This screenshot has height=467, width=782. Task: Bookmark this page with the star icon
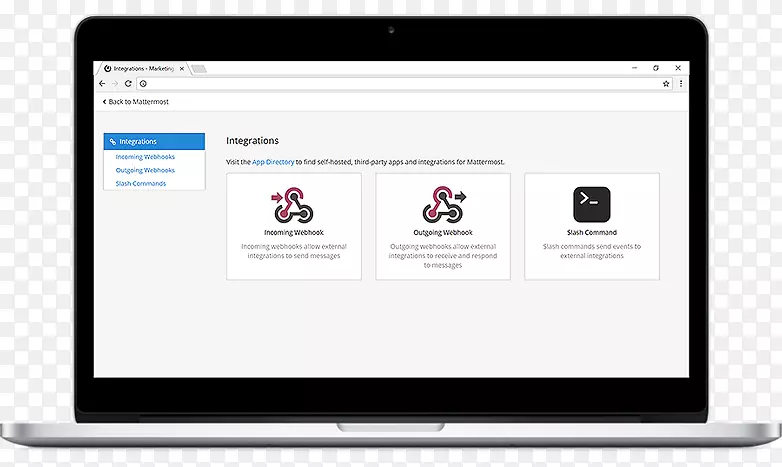tap(666, 84)
